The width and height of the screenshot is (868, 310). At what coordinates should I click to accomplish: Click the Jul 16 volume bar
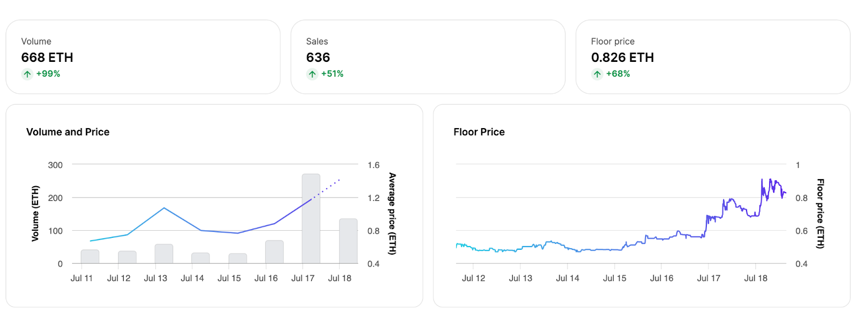pyautogui.click(x=275, y=252)
